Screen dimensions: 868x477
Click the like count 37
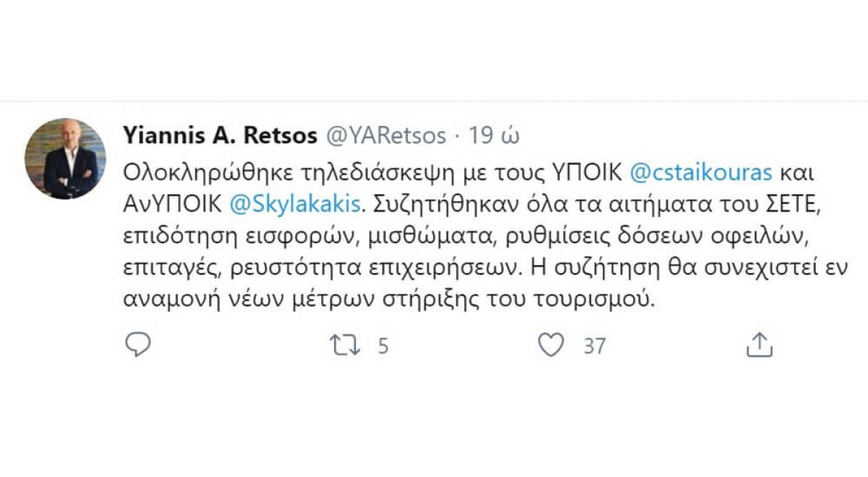pyautogui.click(x=594, y=346)
